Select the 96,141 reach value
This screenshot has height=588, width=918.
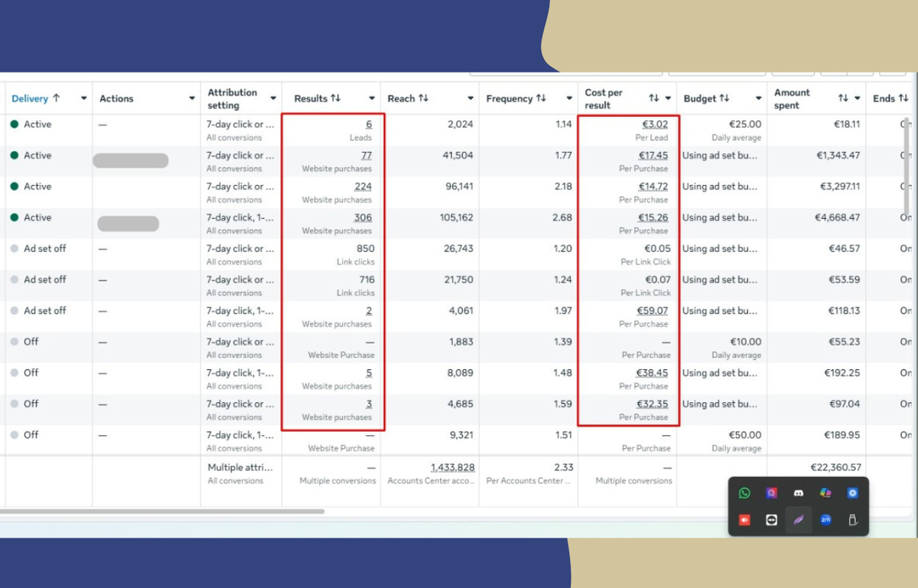tap(458, 187)
